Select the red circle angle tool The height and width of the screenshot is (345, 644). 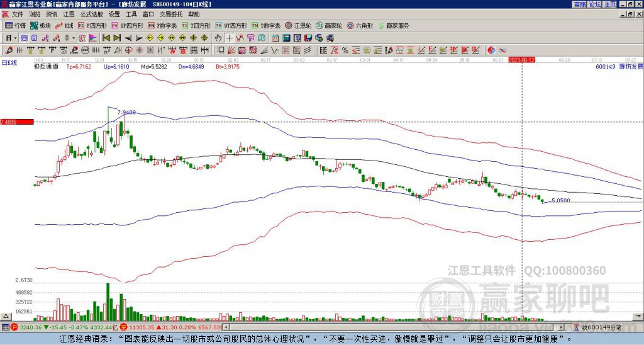[128, 50]
